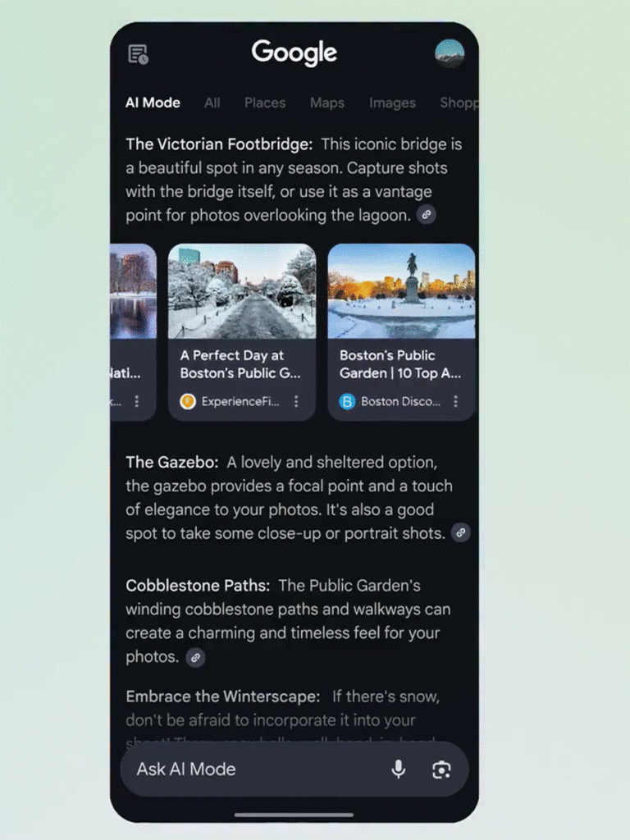Switch to the Places tab
Screen dimensions: 630x840
pyautogui.click(x=265, y=103)
